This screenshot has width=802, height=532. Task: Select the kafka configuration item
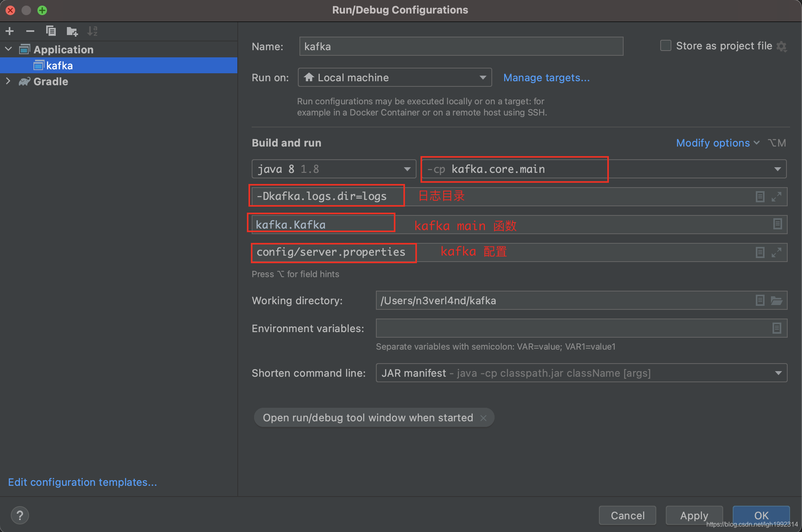tap(119, 65)
